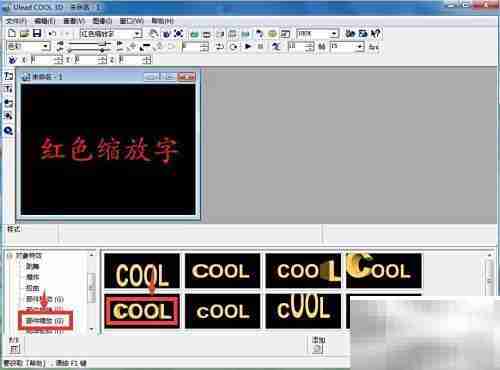
Task: Select the wavy cUOL thumbnail
Action: tap(303, 311)
